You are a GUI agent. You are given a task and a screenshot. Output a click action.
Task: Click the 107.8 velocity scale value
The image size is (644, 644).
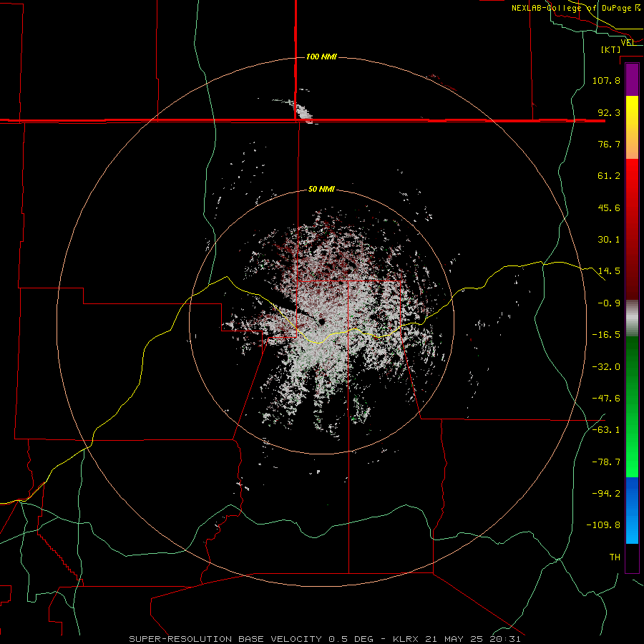606,80
